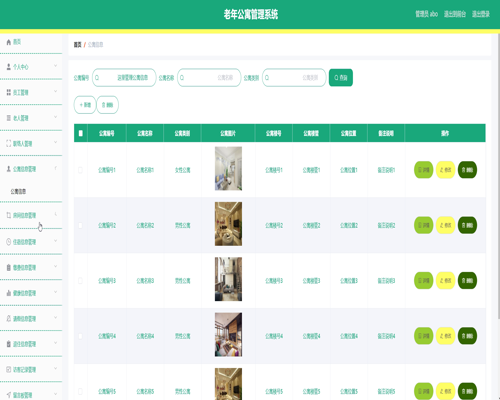500x400 pixels.
Task: Click the 健康信息管理 chart icon
Action: tap(9, 293)
